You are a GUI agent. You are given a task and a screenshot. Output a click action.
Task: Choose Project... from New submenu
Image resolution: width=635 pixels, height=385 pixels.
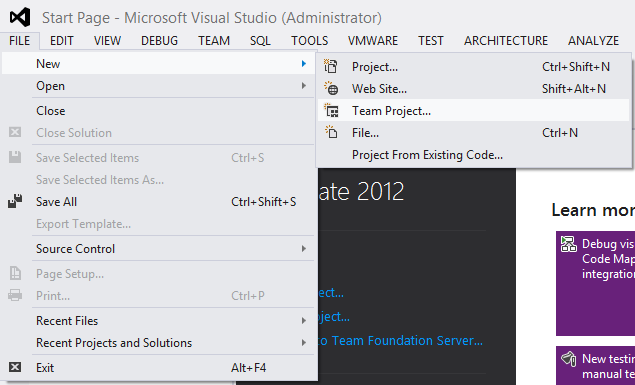tap(474, 66)
